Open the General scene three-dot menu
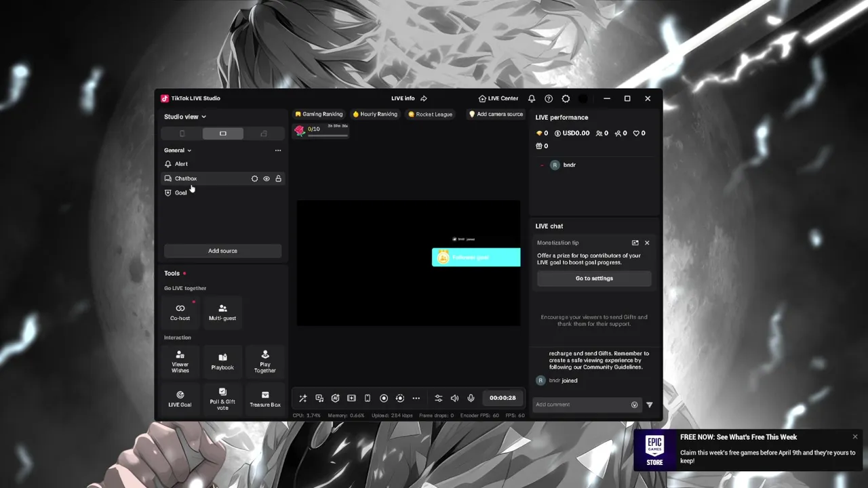This screenshot has height=488, width=868. click(278, 150)
